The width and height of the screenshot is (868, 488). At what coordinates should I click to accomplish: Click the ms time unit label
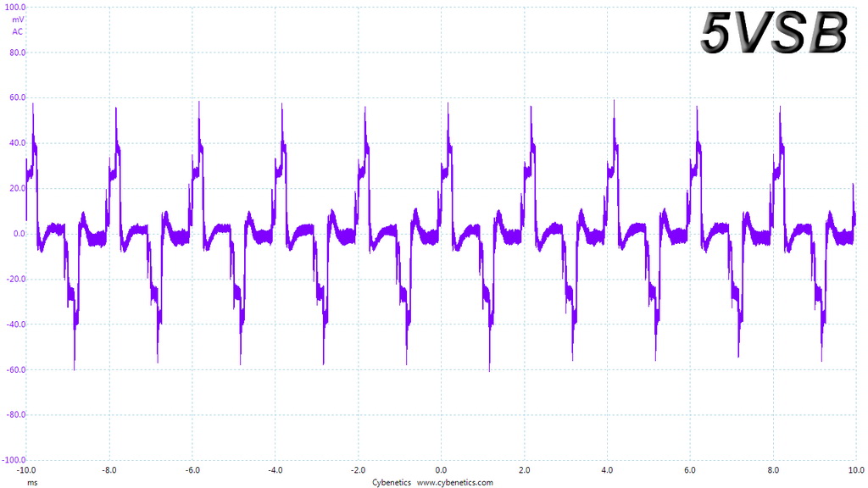tap(33, 482)
